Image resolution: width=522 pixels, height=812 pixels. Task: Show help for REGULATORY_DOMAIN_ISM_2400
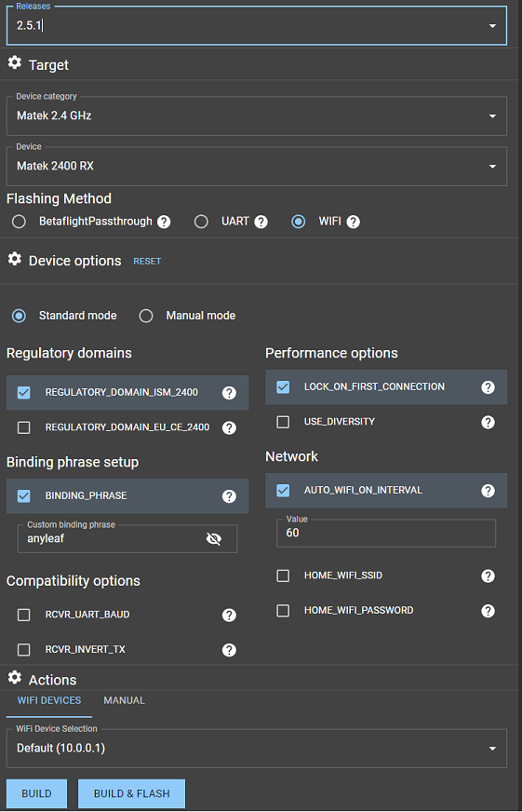pyautogui.click(x=229, y=393)
